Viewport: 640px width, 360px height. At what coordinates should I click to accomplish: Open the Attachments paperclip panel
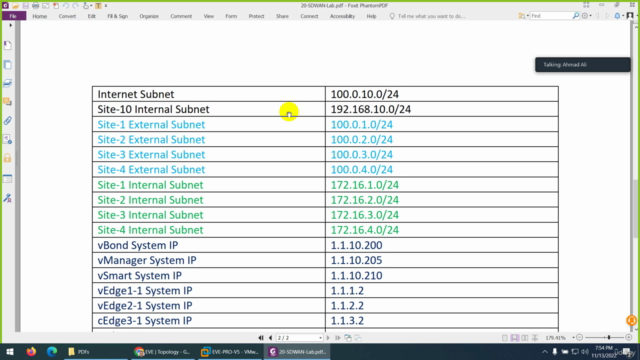pyautogui.click(x=8, y=121)
